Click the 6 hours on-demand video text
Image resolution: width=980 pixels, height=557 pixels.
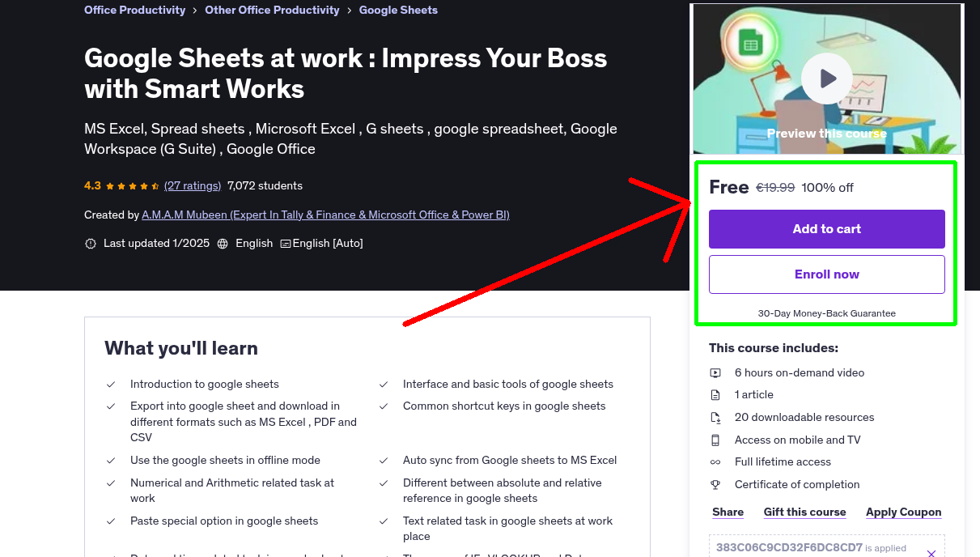(x=800, y=373)
